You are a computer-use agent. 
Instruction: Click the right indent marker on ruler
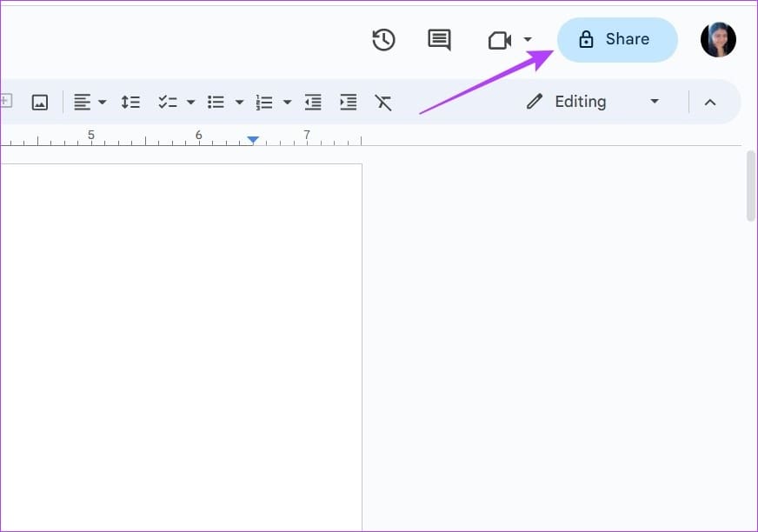(253, 140)
